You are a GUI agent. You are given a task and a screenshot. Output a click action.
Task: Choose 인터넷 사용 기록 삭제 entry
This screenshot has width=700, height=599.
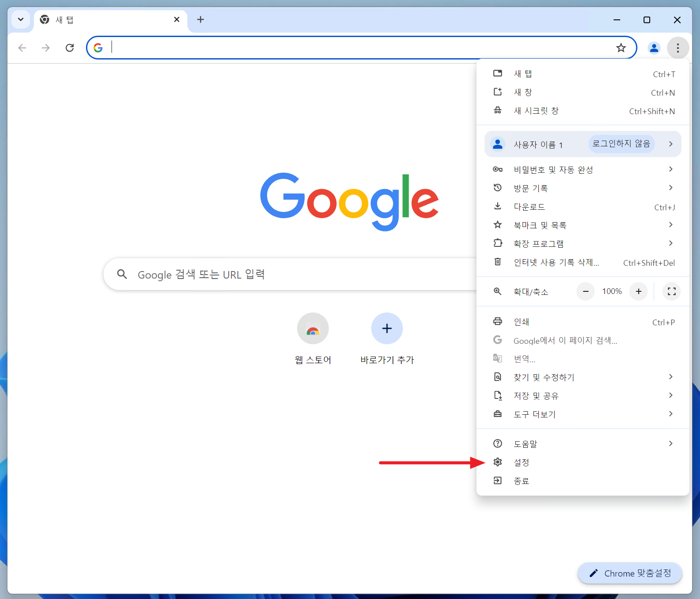click(x=583, y=262)
